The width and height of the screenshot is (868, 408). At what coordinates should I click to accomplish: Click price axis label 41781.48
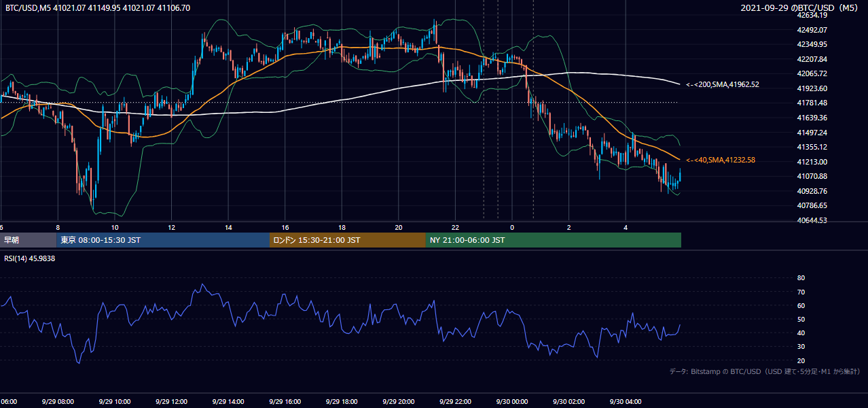812,103
